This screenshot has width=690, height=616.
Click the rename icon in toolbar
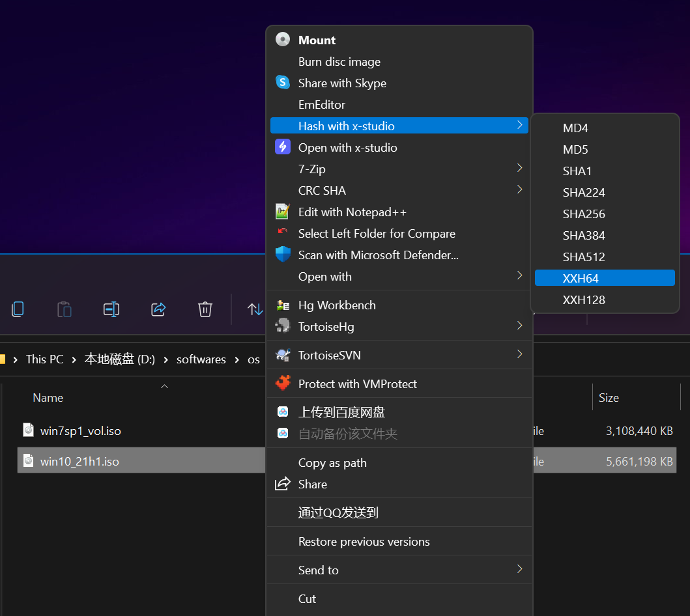tap(111, 309)
